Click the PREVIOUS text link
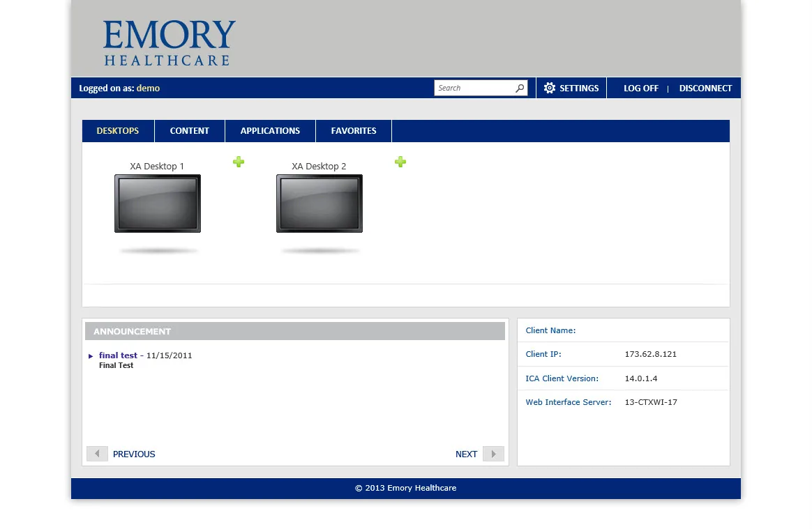Viewport: 812px width, 529px height. pos(134,454)
